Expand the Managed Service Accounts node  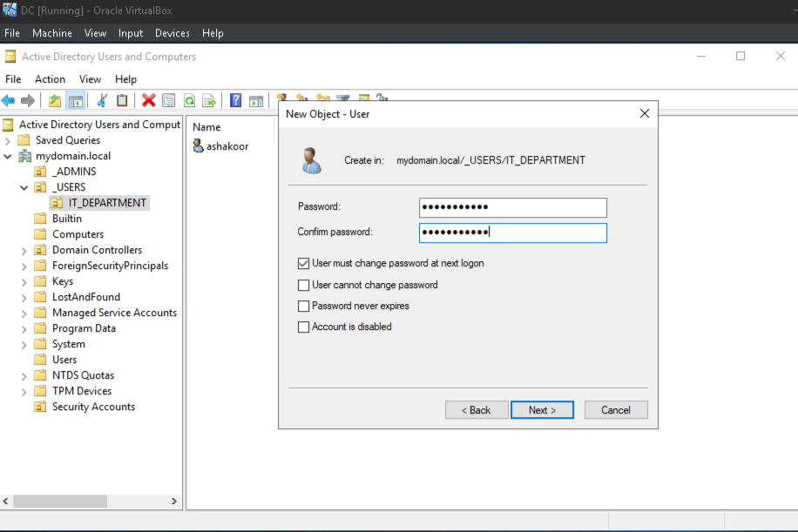[x=24, y=313]
